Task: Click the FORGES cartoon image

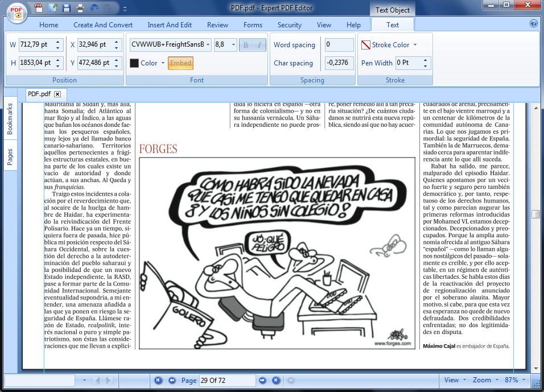Action: pyautogui.click(x=277, y=253)
